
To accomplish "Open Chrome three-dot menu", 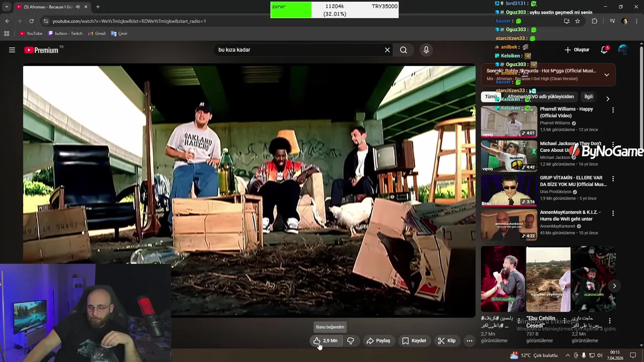I will (636, 21).
